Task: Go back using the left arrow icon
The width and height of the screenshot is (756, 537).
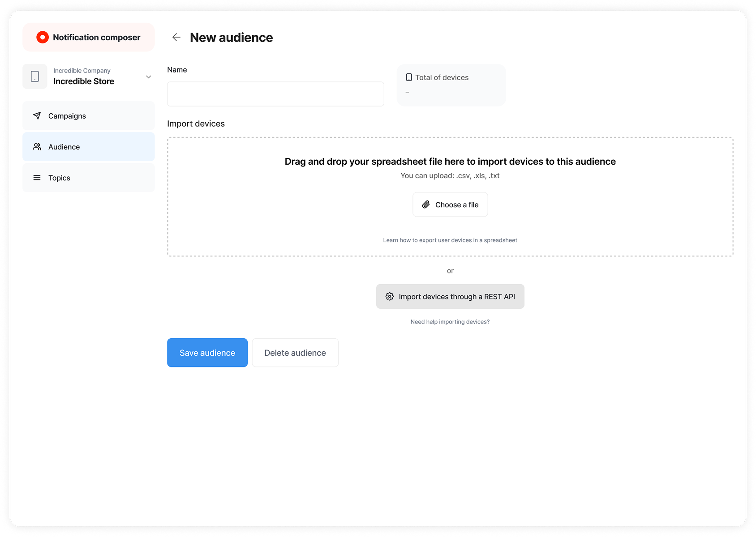Action: coord(176,37)
